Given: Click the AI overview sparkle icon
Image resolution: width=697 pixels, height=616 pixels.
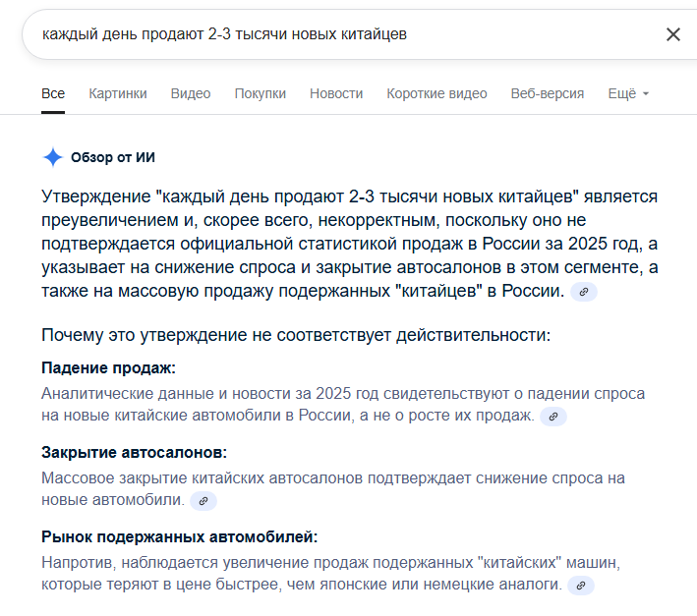Looking at the screenshot, I should (x=52, y=157).
